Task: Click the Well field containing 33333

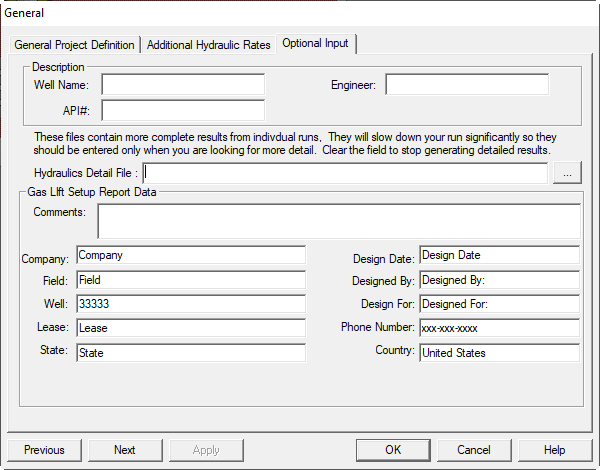Action: point(191,304)
